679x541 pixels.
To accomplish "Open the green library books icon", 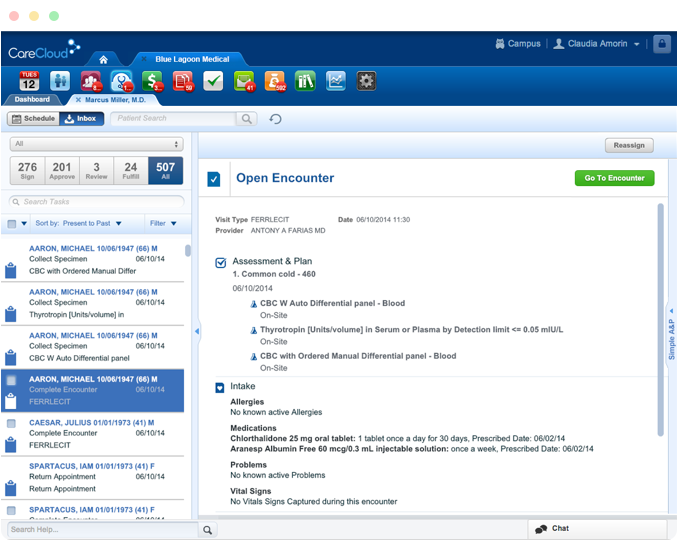I will click(x=305, y=81).
